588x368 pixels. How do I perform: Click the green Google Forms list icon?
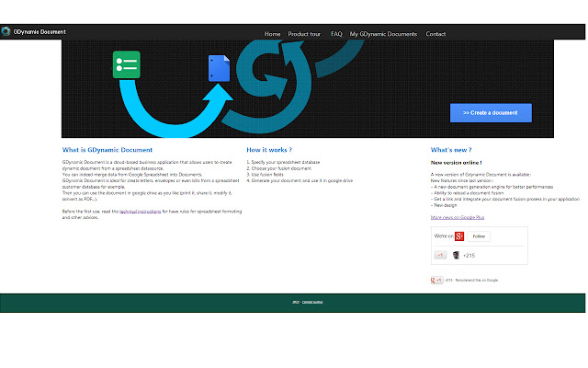[127, 64]
